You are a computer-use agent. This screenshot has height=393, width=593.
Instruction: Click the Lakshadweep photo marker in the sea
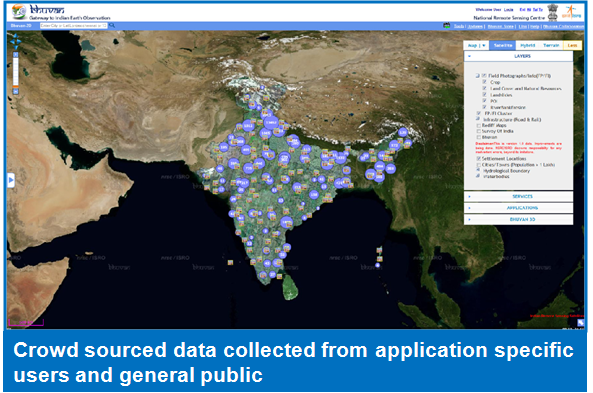click(230, 262)
